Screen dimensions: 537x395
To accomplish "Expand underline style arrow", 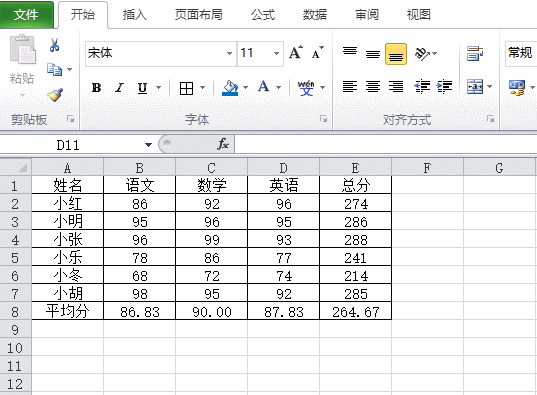I will tap(159, 88).
